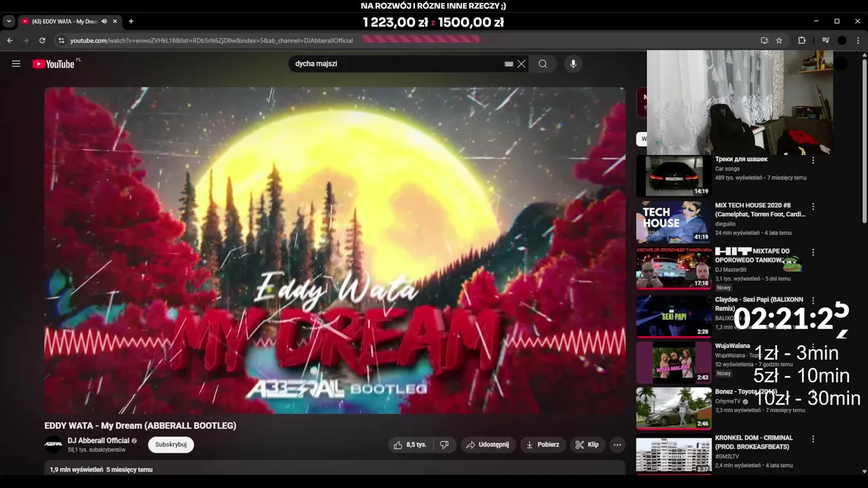Bookmark this page with the star
Screen dimensions: 868x488
coord(779,41)
